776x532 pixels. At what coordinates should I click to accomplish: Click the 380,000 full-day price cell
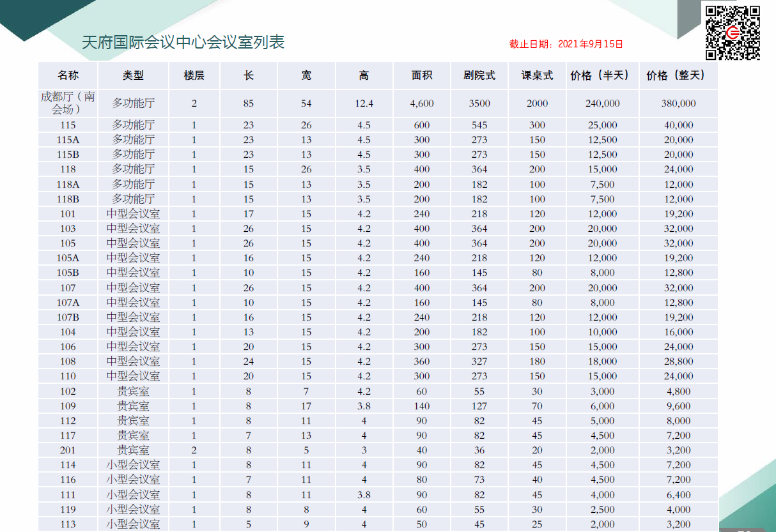(x=678, y=103)
